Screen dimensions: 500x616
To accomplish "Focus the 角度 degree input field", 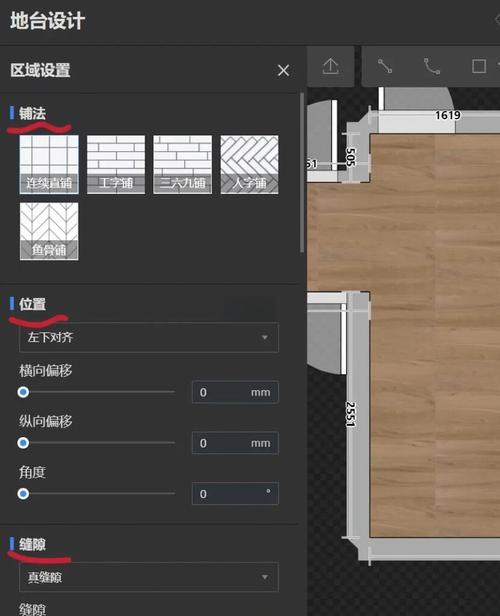I will point(235,494).
